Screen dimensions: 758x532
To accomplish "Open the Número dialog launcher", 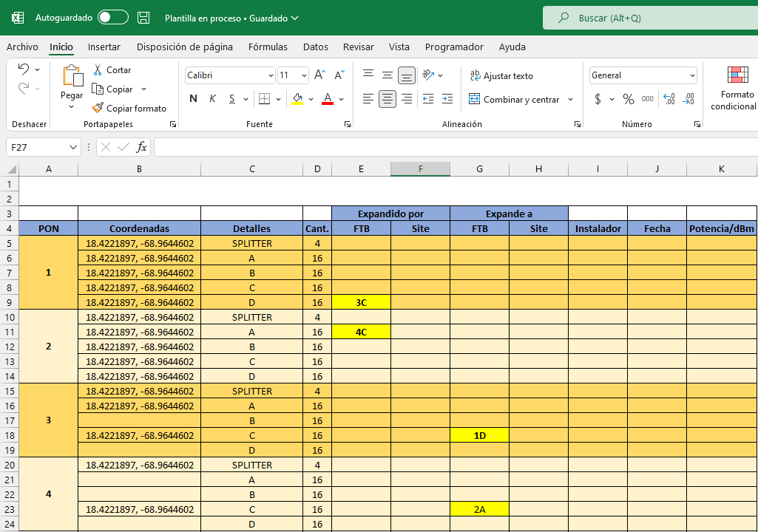I will (697, 124).
